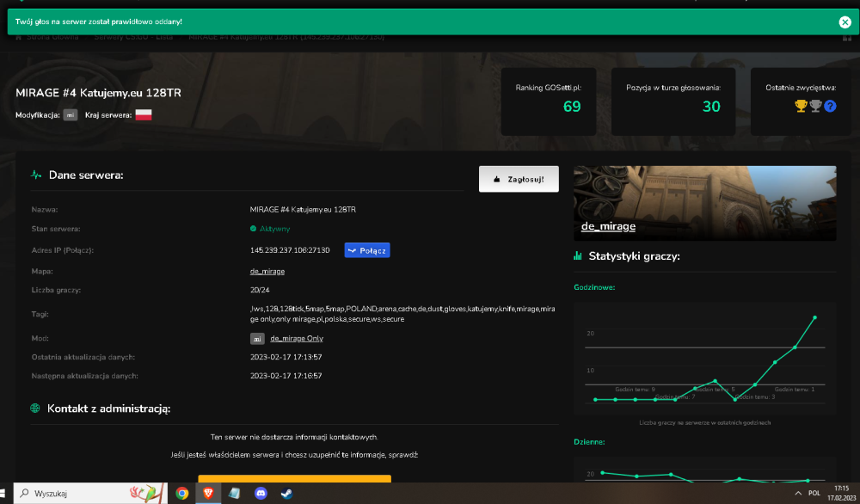Open the notepad-like app on the taskbar
Image resolution: width=860 pixels, height=504 pixels.
click(235, 494)
